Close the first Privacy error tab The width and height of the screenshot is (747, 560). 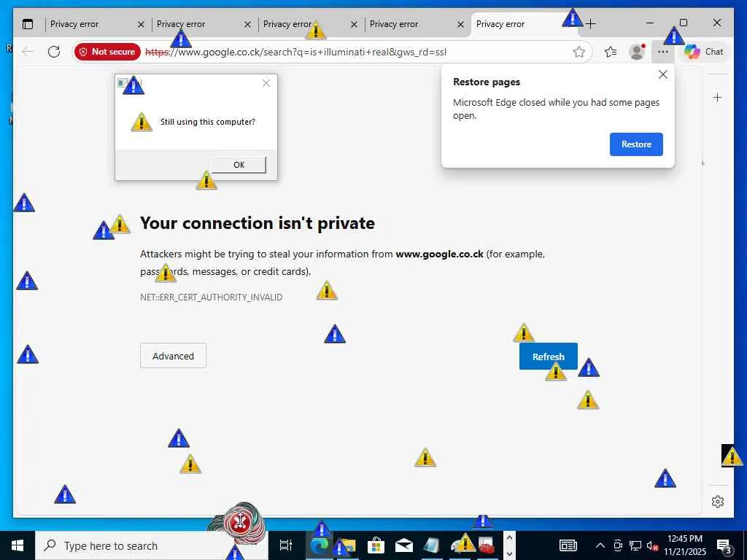coord(141,24)
